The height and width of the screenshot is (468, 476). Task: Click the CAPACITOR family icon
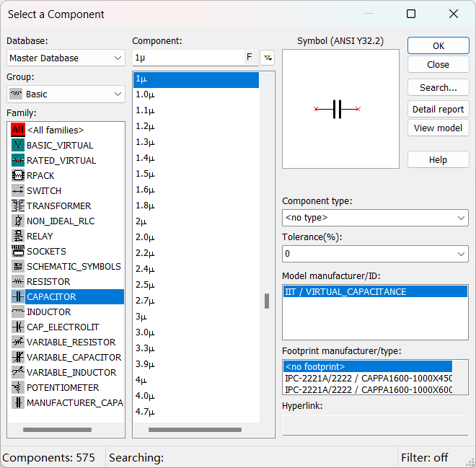(18, 296)
